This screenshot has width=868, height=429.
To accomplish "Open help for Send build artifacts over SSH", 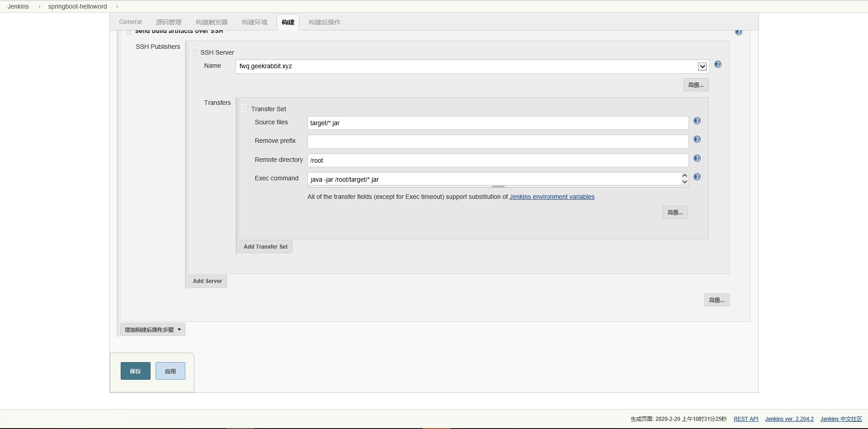I will pyautogui.click(x=738, y=32).
